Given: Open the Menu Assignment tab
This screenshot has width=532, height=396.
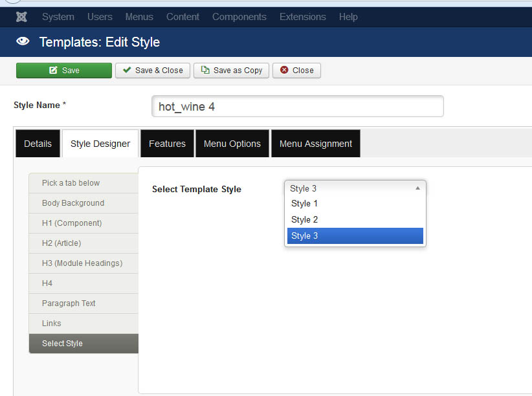Looking at the screenshot, I should (316, 144).
